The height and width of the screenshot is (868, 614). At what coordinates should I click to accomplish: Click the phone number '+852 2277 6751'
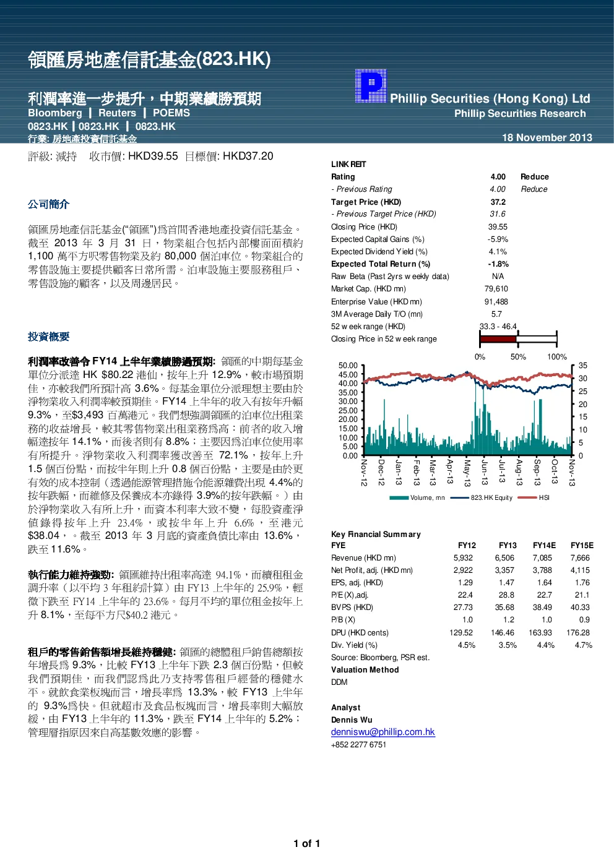358,745
